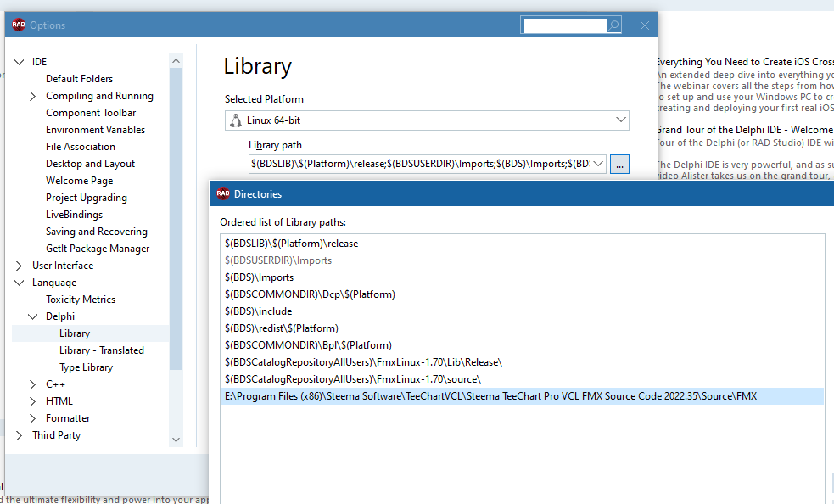834x504 pixels.
Task: Click the RAD logo icon in Directories title bar
Action: point(223,193)
